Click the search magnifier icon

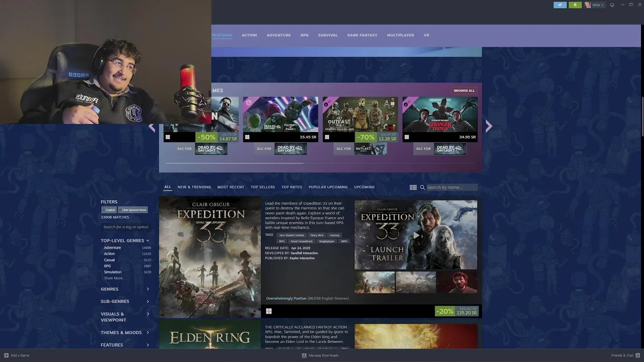(x=423, y=187)
